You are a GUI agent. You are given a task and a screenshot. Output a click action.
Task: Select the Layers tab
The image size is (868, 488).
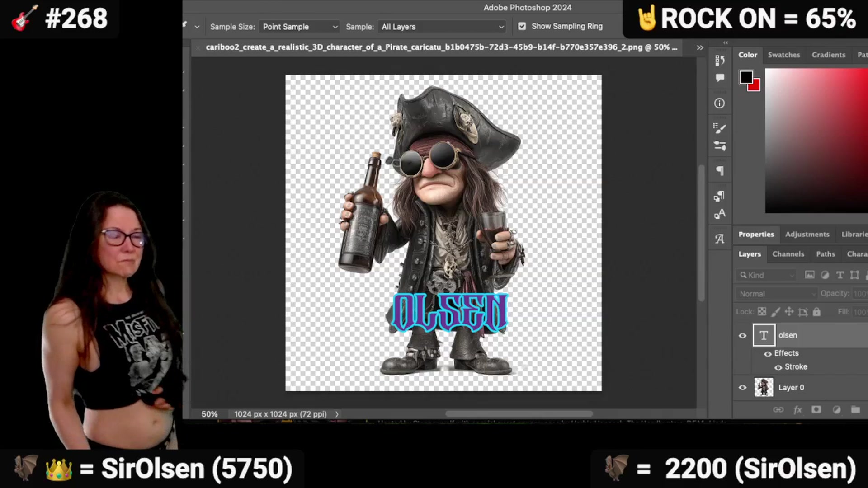click(750, 254)
